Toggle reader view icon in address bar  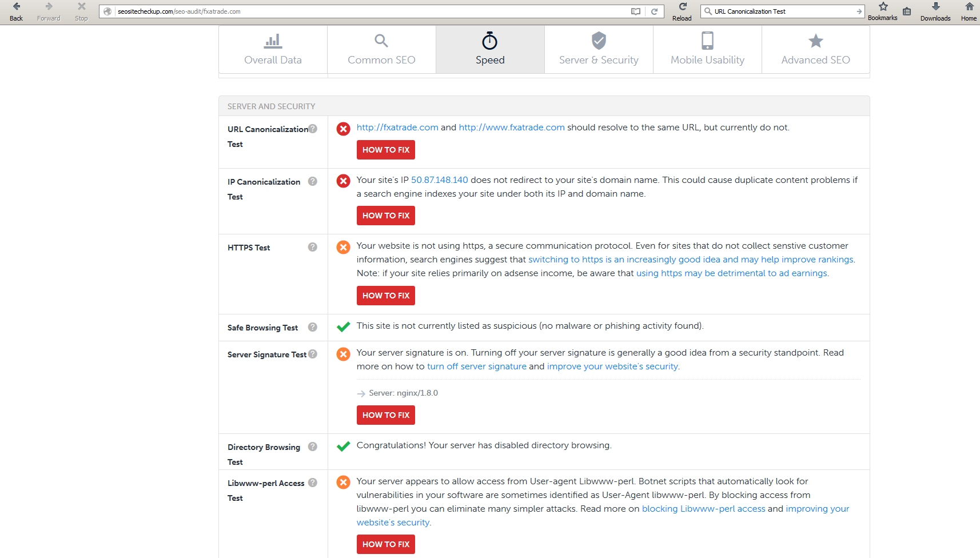coord(636,11)
